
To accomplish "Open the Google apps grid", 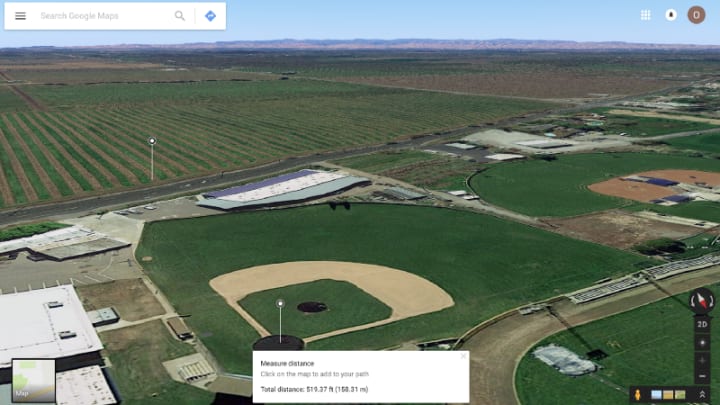I will (645, 15).
